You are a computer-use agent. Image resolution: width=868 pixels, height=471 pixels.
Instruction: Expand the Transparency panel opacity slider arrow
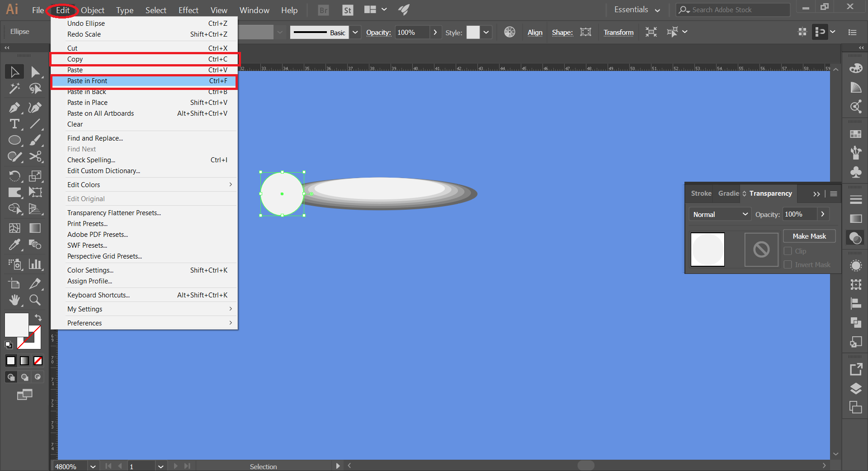coord(823,214)
